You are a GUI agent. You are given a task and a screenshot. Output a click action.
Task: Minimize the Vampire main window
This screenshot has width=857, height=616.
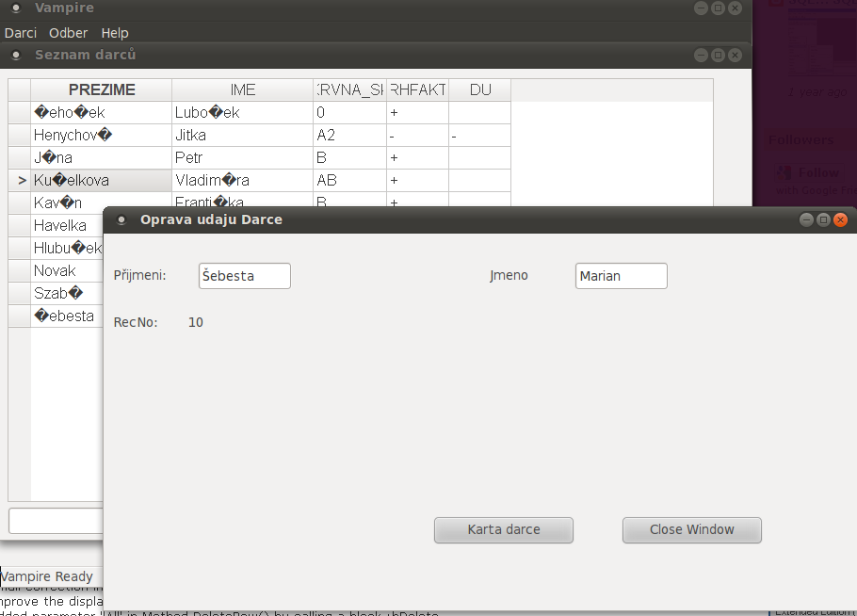coord(702,8)
